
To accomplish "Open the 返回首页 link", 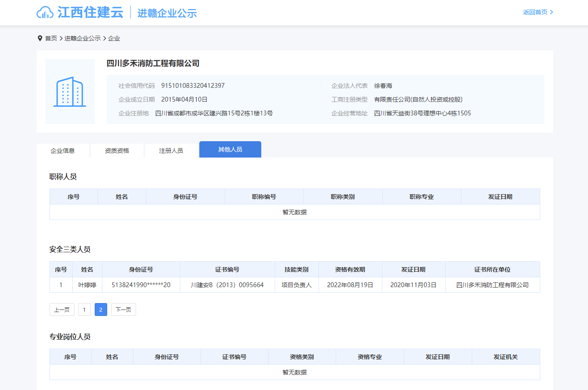I will (x=535, y=12).
